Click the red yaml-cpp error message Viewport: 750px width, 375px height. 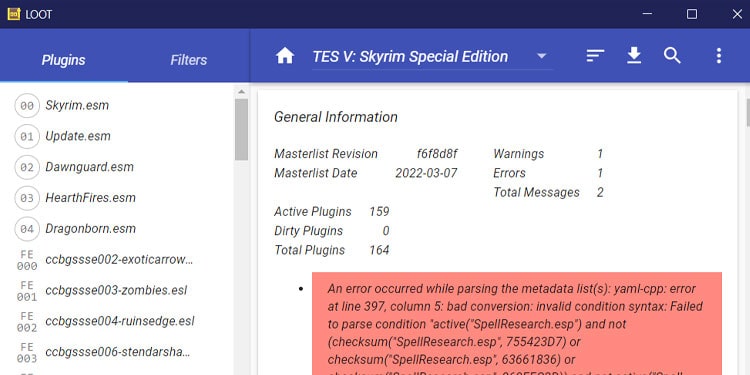[517, 324]
